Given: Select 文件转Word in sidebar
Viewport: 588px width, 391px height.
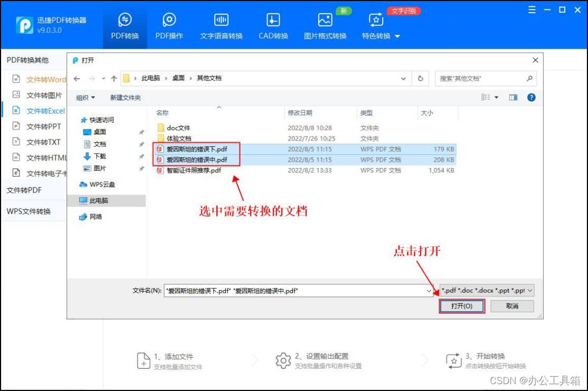Looking at the screenshot, I should tap(40, 80).
